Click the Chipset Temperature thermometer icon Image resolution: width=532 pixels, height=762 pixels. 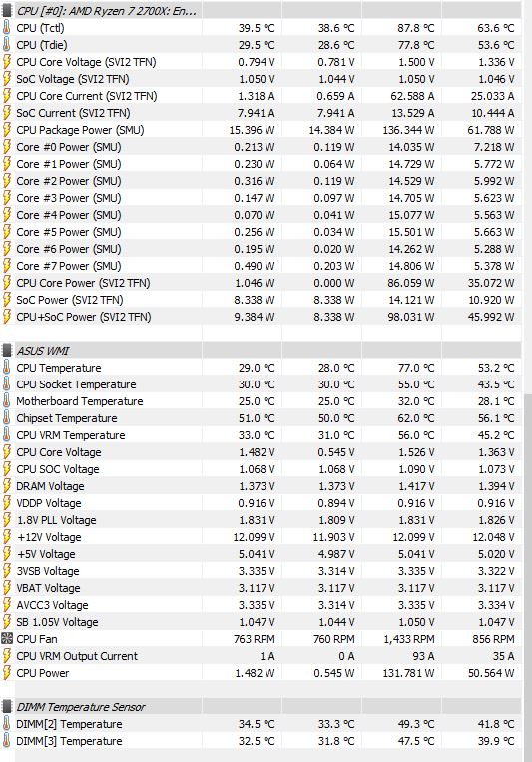[x=6, y=418]
